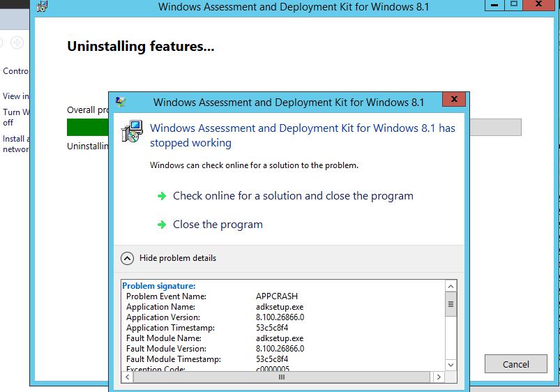This screenshot has height=392, width=560.
Task: Choose Close the program option
Action: click(x=218, y=225)
